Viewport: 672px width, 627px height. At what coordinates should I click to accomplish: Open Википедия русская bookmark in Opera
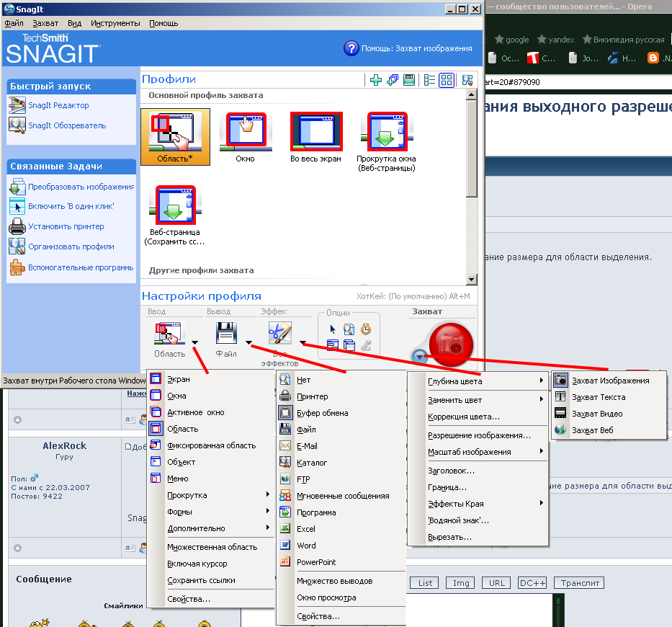click(x=624, y=40)
